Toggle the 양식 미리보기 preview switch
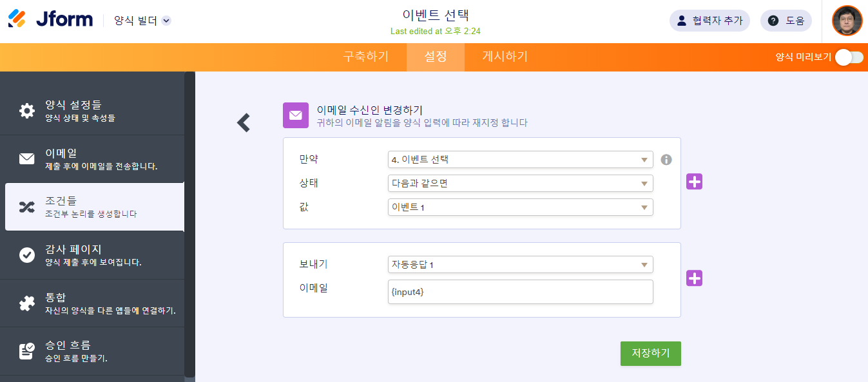 [849, 57]
